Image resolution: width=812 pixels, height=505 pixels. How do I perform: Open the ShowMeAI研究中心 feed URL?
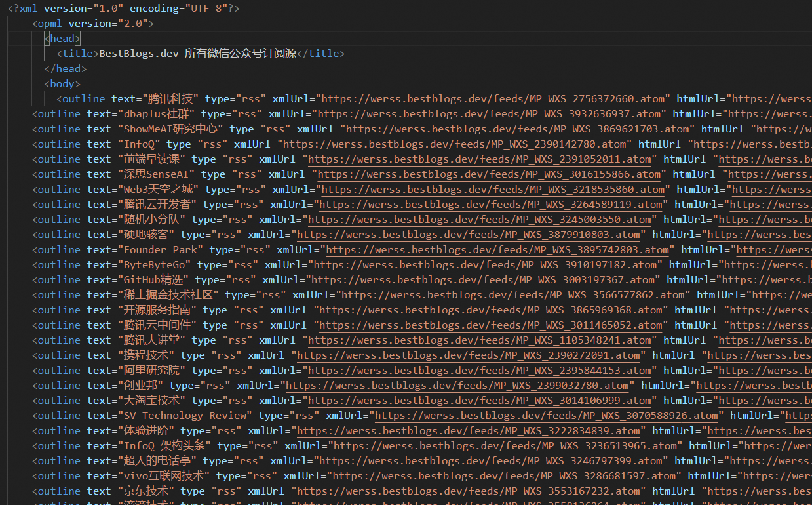pos(518,129)
